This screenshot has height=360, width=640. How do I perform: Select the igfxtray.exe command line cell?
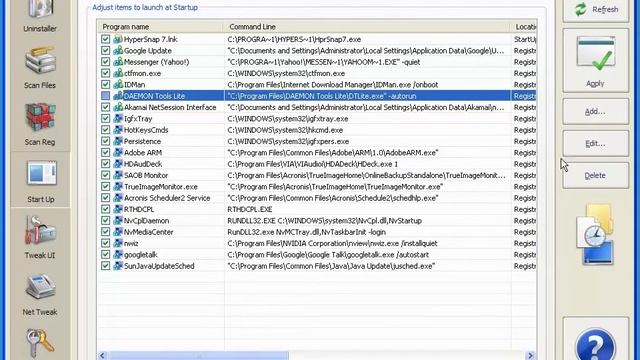pyautogui.click(x=288, y=118)
